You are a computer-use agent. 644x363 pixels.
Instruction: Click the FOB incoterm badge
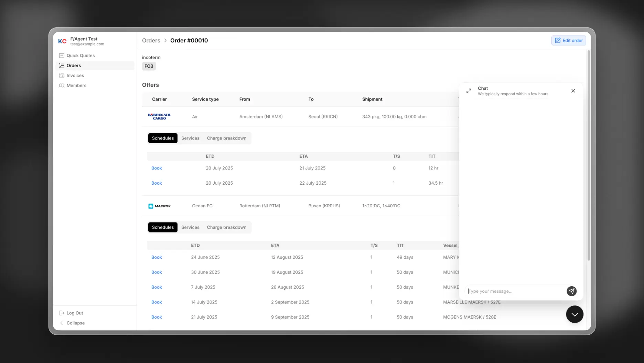tap(149, 66)
